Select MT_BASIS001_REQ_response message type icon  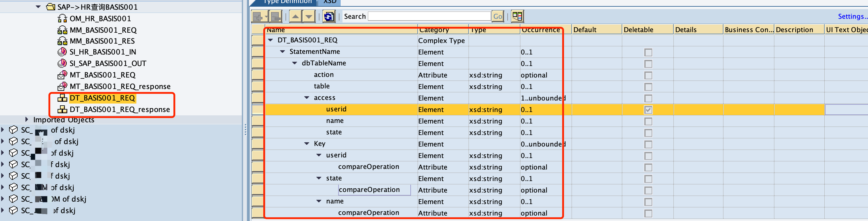click(x=62, y=86)
